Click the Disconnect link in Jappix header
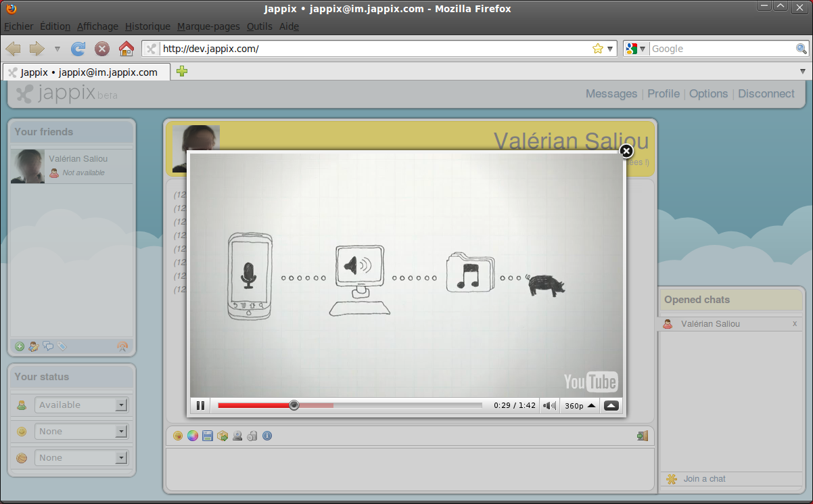Image resolution: width=813 pixels, height=504 pixels. click(766, 94)
